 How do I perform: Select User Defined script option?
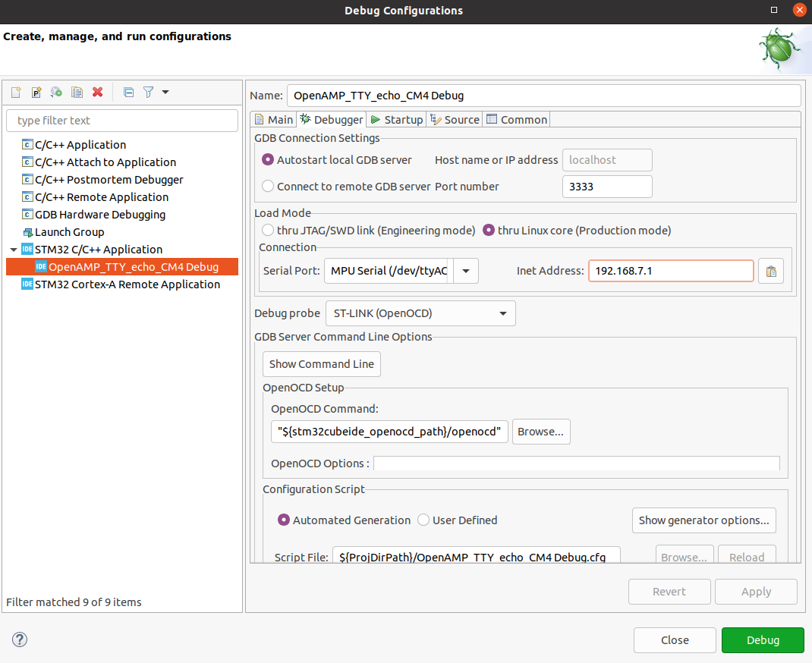458,520
